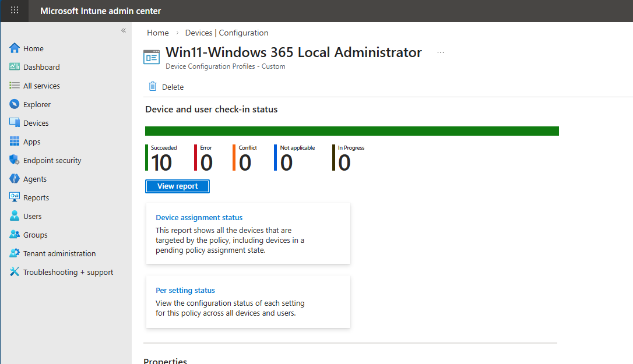Click the Agents icon in sidebar
The height and width of the screenshot is (364, 633).
coord(15,179)
